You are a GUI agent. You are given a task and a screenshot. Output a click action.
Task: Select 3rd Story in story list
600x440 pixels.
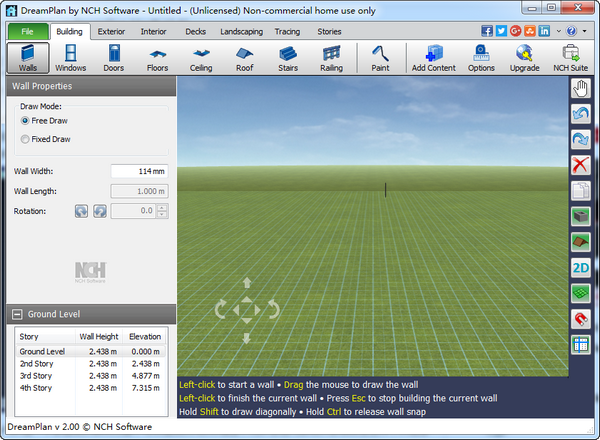[36, 376]
